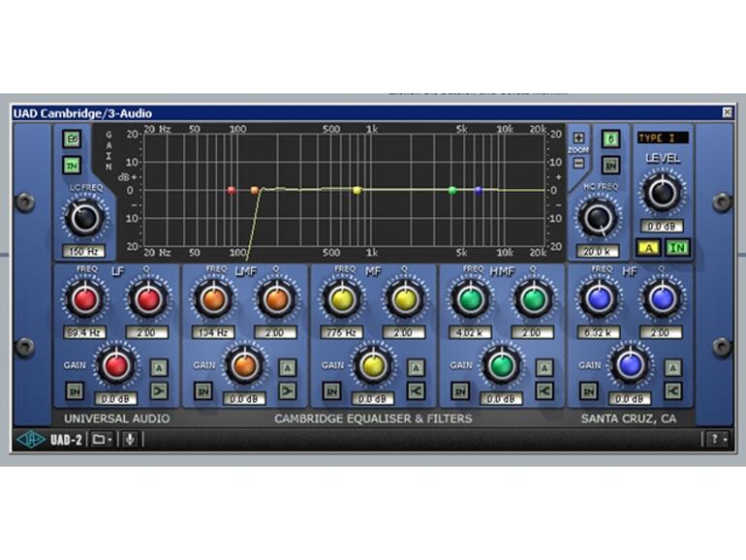Click the HC FREQ knob
Screen dimensions: 746x560
599,217
